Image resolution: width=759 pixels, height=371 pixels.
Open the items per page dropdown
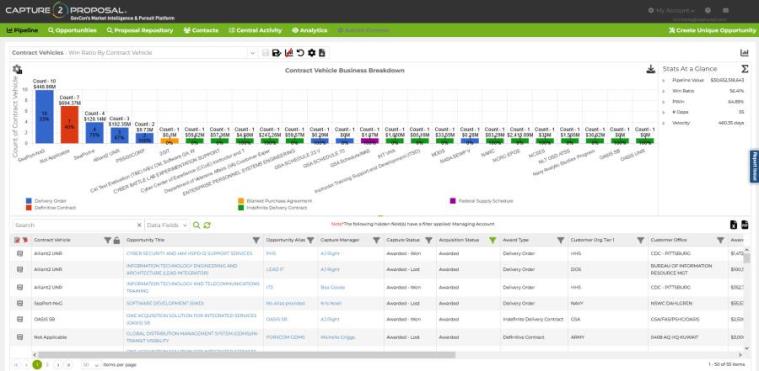point(91,364)
